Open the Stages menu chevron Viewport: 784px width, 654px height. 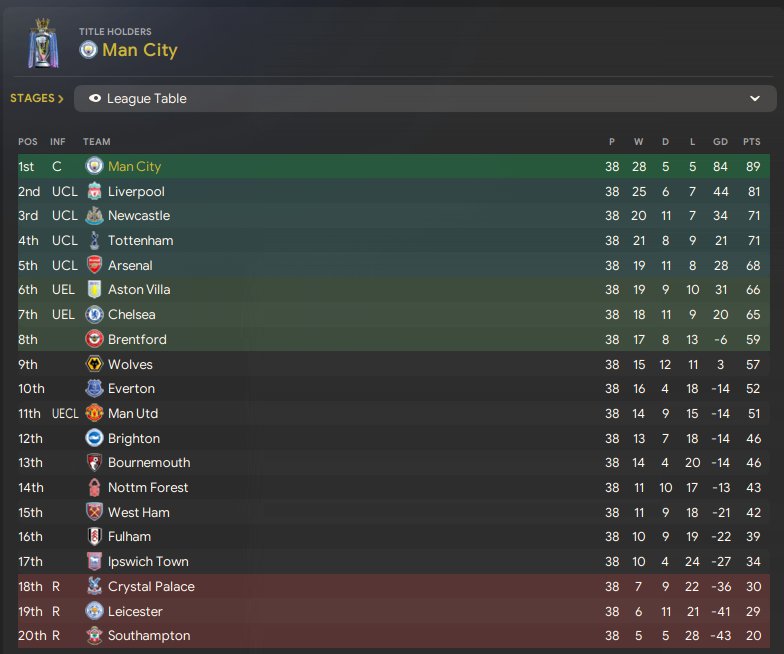60,98
